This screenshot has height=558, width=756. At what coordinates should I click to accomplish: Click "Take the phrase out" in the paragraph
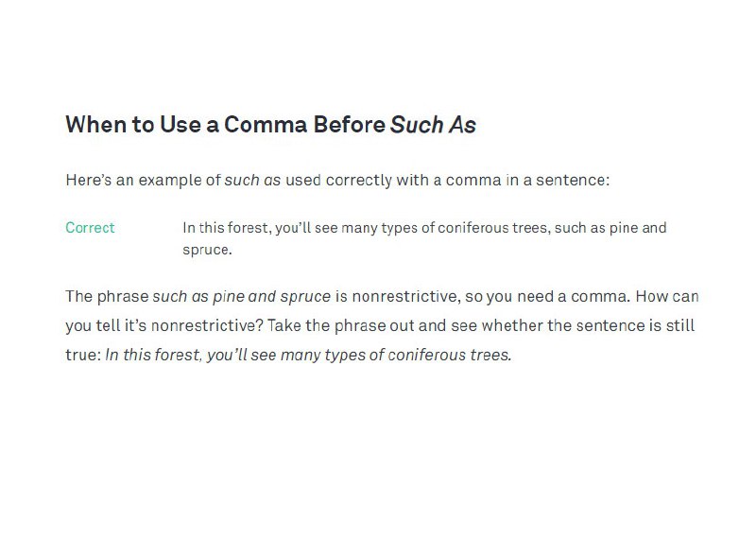pyautogui.click(x=341, y=325)
